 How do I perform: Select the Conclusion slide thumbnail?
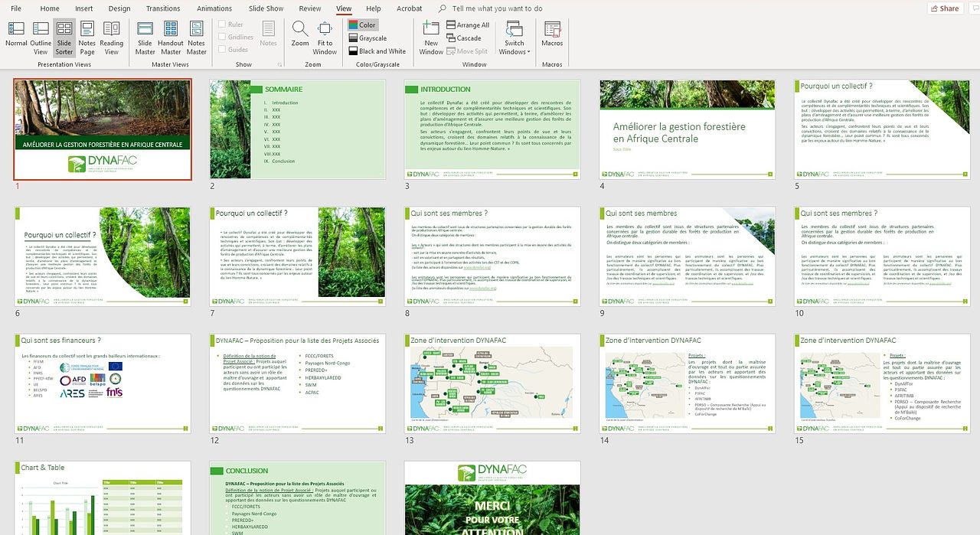coord(298,497)
